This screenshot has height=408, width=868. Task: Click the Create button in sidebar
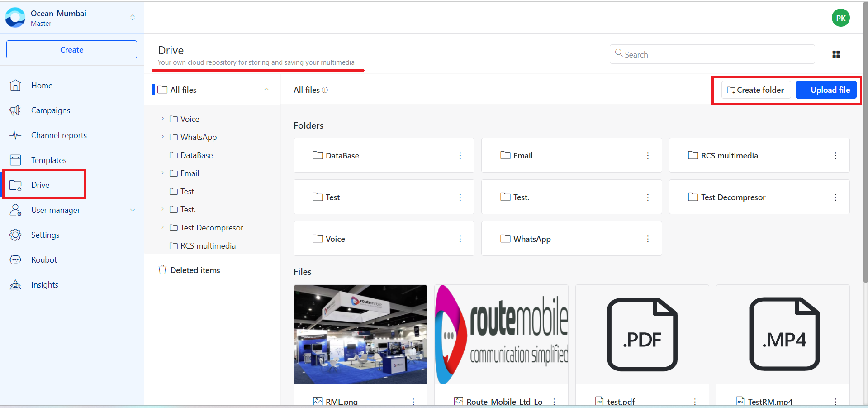click(71, 49)
